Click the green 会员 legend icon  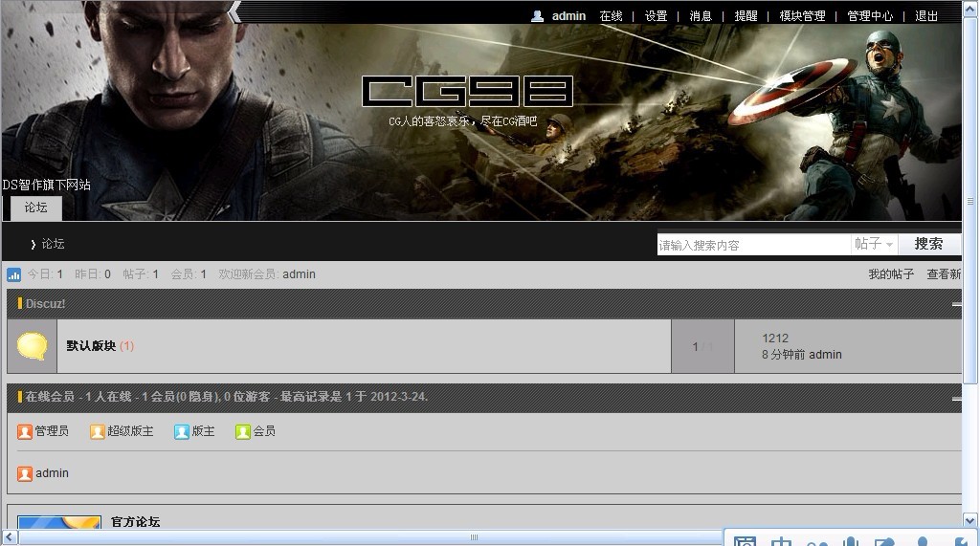pos(243,431)
